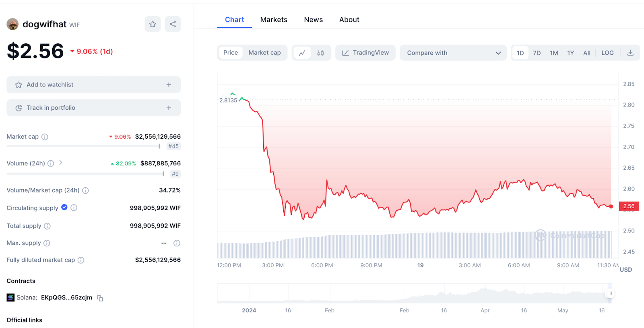Open the Compare with dropdown
Viewport: 644px width, 328px height.
(x=453, y=53)
